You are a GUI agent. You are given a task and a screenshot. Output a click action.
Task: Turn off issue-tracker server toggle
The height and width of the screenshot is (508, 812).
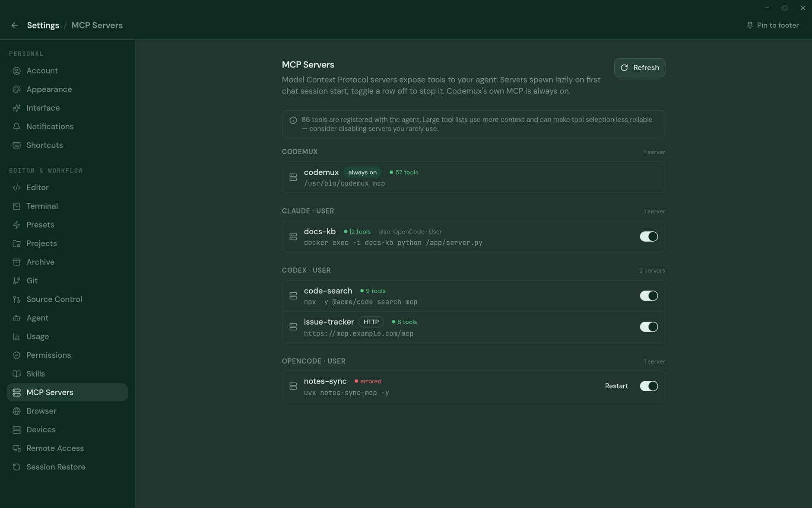[x=649, y=327]
